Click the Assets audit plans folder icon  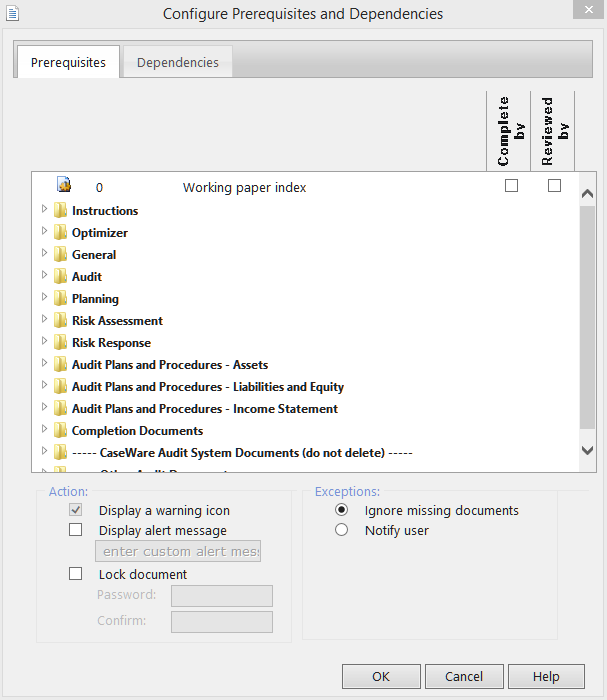point(60,364)
